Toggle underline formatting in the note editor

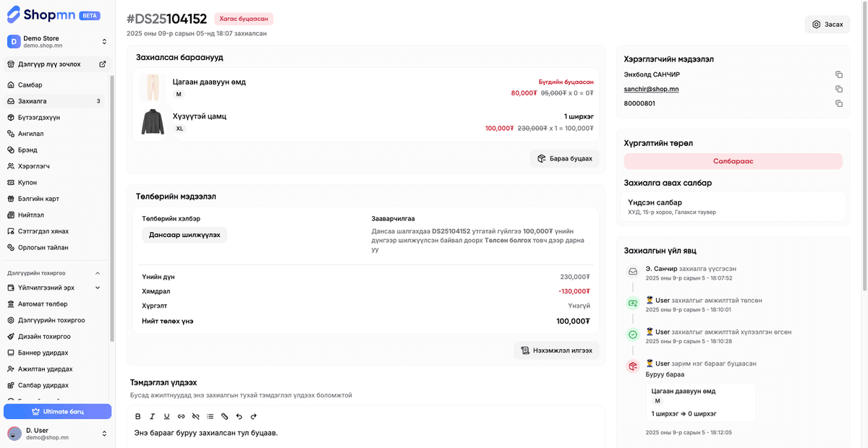point(167,416)
